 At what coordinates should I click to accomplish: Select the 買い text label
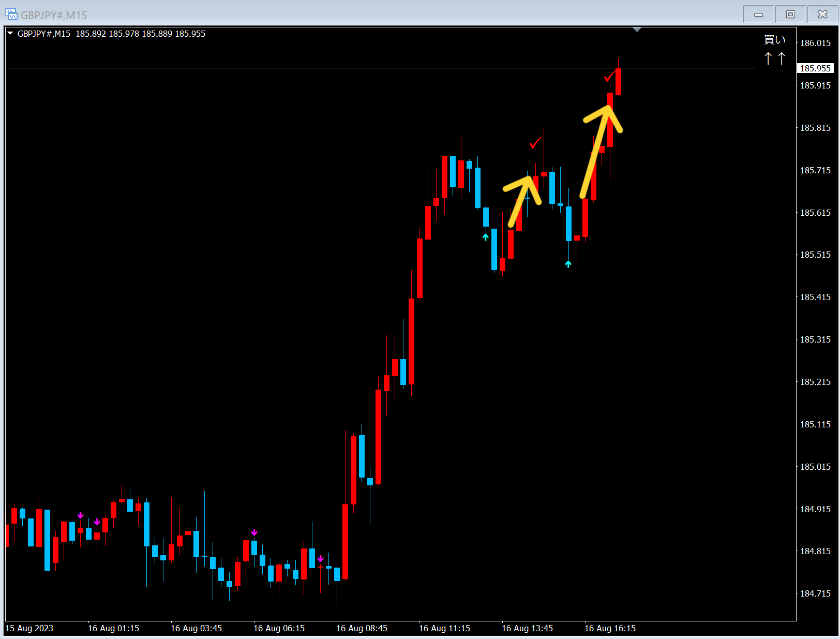775,40
